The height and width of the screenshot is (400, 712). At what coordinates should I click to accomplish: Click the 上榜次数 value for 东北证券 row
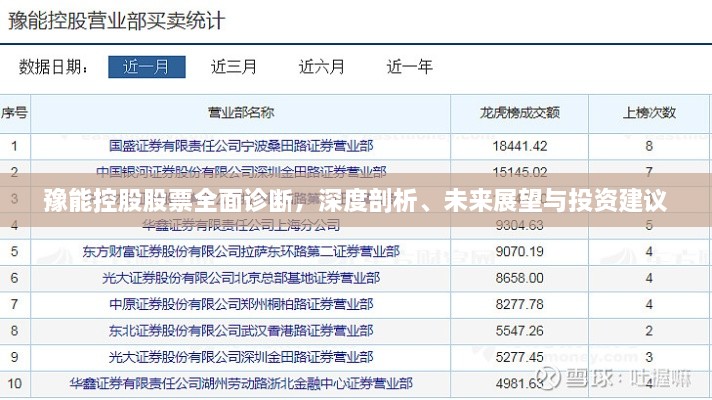click(649, 331)
